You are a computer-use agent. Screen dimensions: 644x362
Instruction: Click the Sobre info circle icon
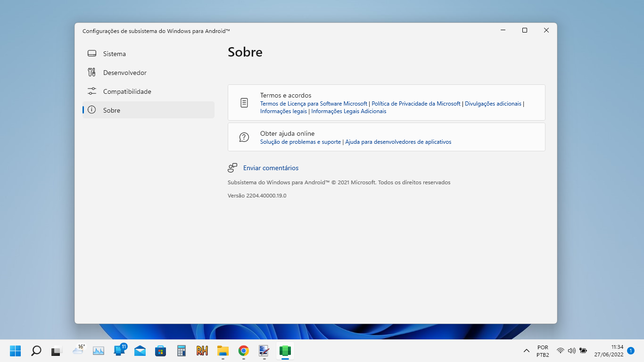point(92,110)
